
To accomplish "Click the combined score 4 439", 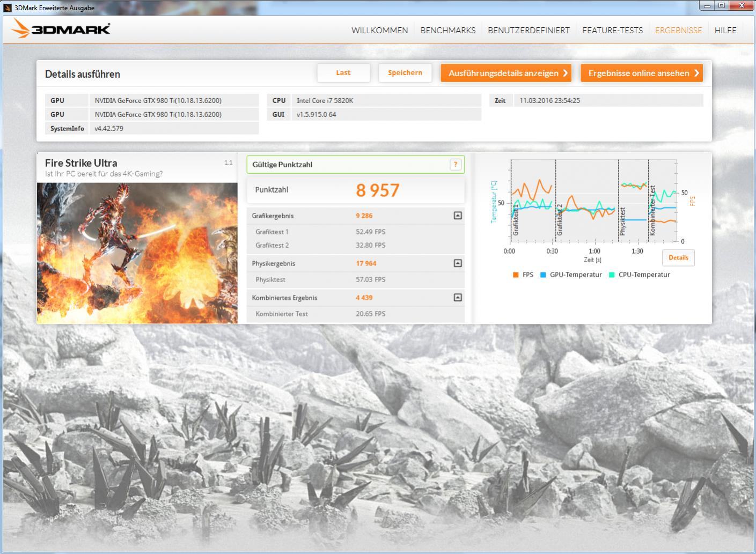I will (364, 298).
